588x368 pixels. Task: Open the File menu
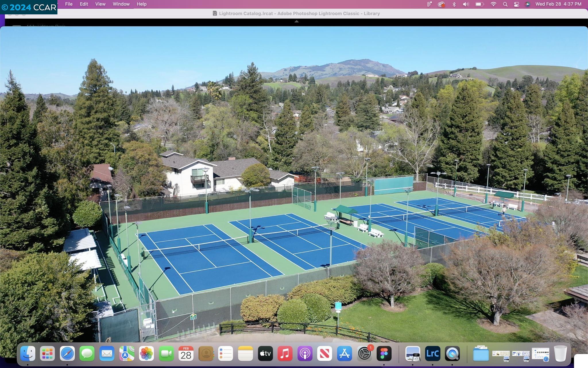pos(69,4)
